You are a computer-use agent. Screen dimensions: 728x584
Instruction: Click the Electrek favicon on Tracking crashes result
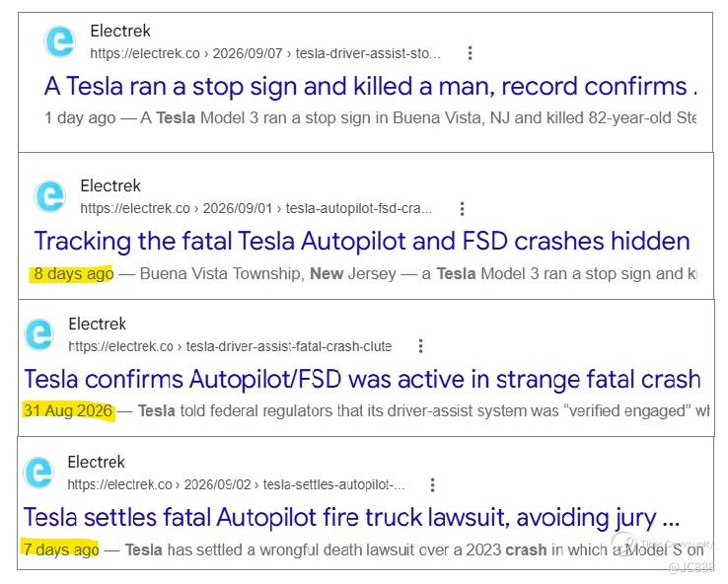coord(49,196)
